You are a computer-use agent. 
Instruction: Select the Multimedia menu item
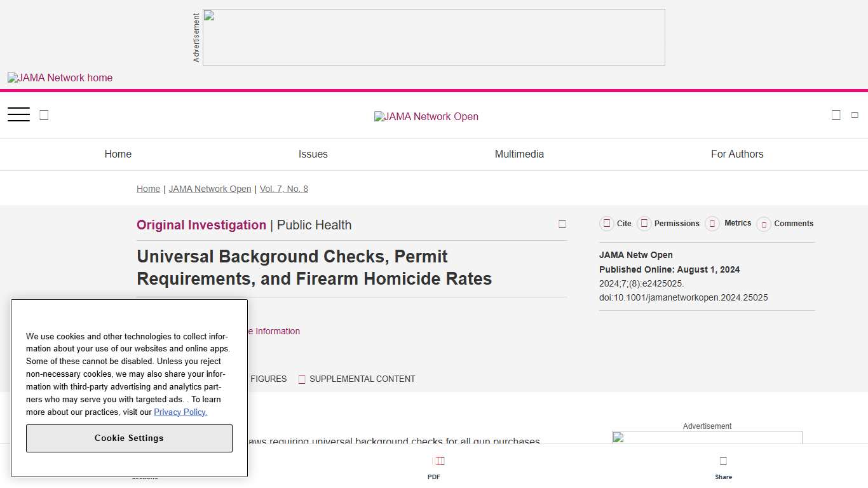click(x=519, y=154)
